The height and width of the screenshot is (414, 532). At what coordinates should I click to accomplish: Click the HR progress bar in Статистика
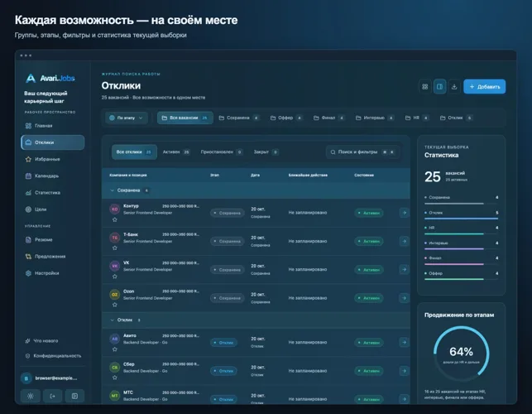click(x=461, y=233)
